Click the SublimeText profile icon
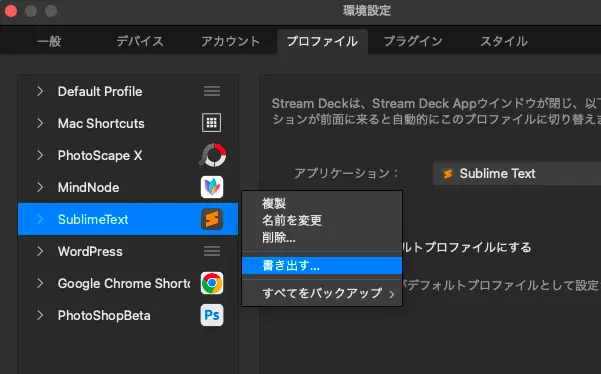This screenshot has width=601, height=374. pyautogui.click(x=212, y=219)
